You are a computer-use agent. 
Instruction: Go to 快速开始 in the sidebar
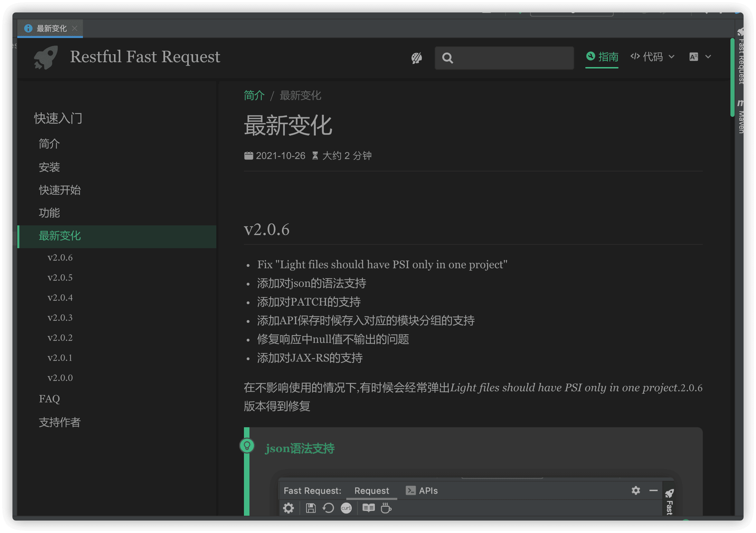coord(59,190)
